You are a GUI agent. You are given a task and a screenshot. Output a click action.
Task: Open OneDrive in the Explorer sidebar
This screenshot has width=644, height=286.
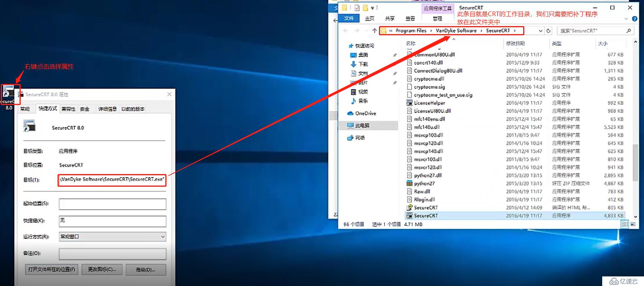(362, 113)
